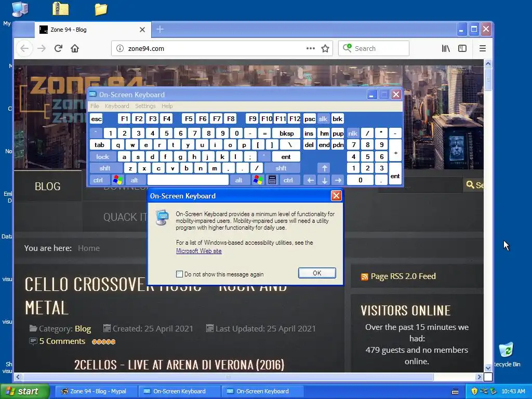The height and width of the screenshot is (399, 532).
Task: Toggle the browser sidebar icon
Action: (x=462, y=48)
